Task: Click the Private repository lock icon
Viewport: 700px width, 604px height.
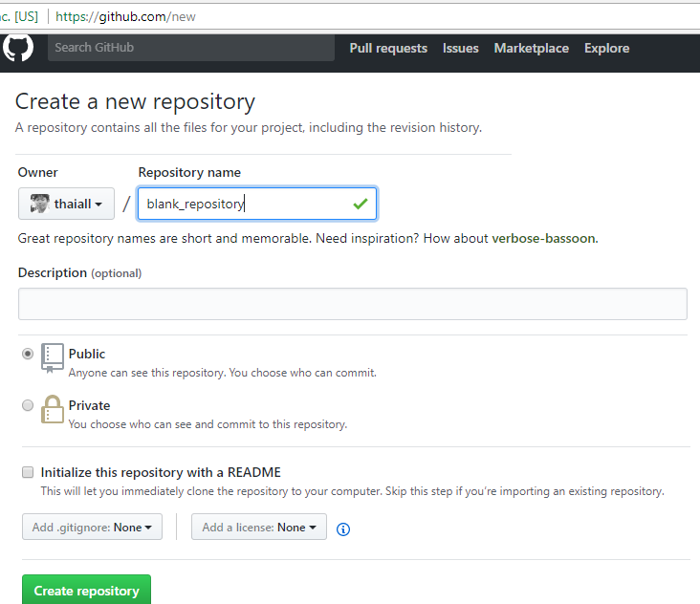Action: tap(52, 409)
